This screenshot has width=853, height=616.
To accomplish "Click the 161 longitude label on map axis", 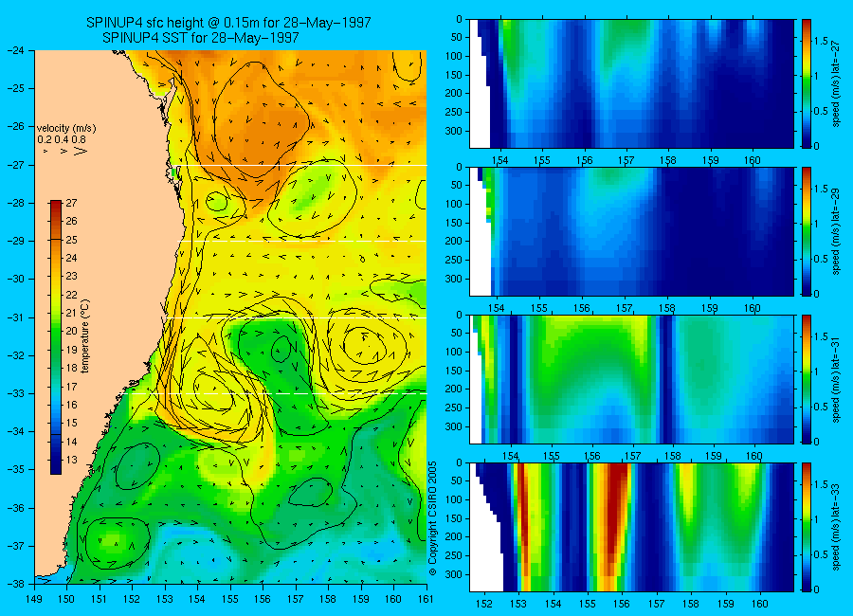I will tap(426, 599).
